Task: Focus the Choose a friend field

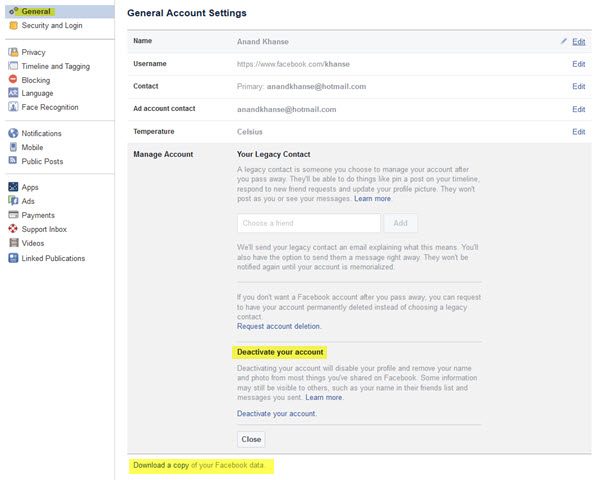Action: click(308, 224)
